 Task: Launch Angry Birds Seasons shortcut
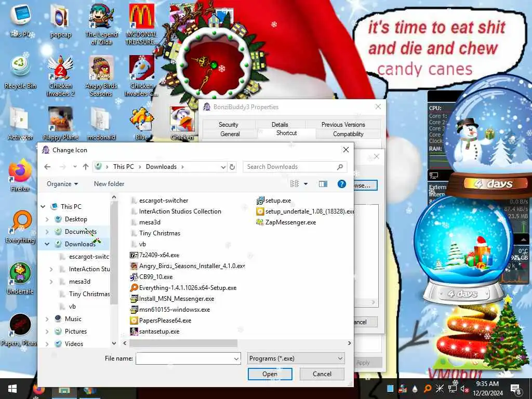pyautogui.click(x=101, y=75)
